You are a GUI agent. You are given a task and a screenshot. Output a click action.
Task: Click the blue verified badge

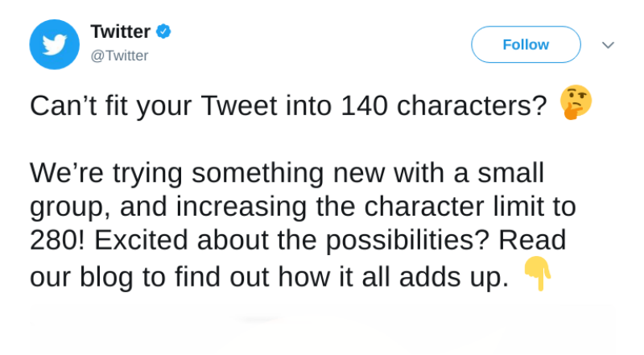(163, 31)
